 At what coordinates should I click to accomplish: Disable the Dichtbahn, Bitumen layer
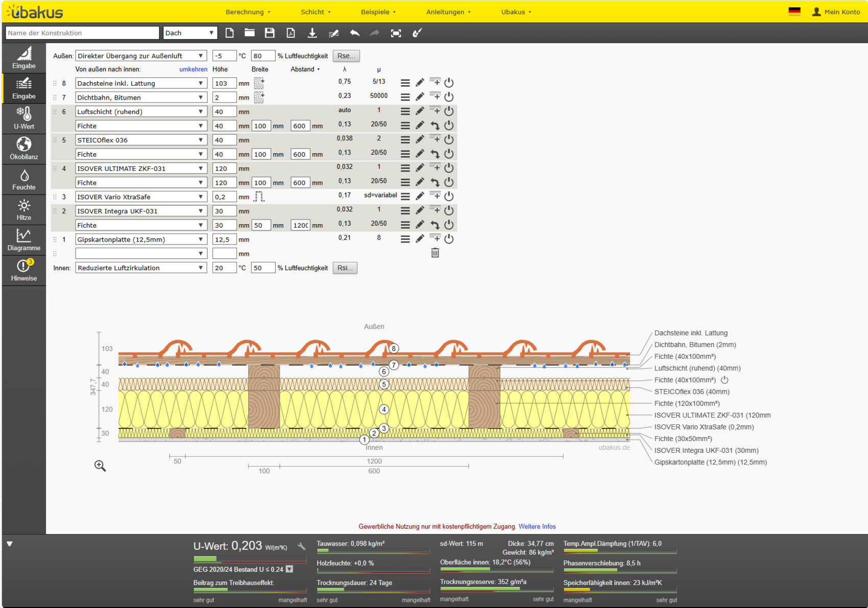pos(449,97)
